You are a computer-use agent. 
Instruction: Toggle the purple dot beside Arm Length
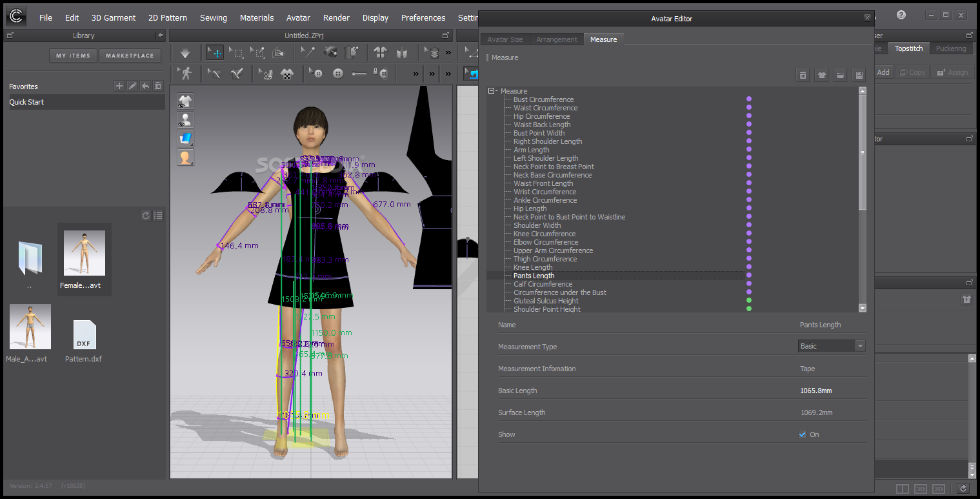[x=749, y=150]
